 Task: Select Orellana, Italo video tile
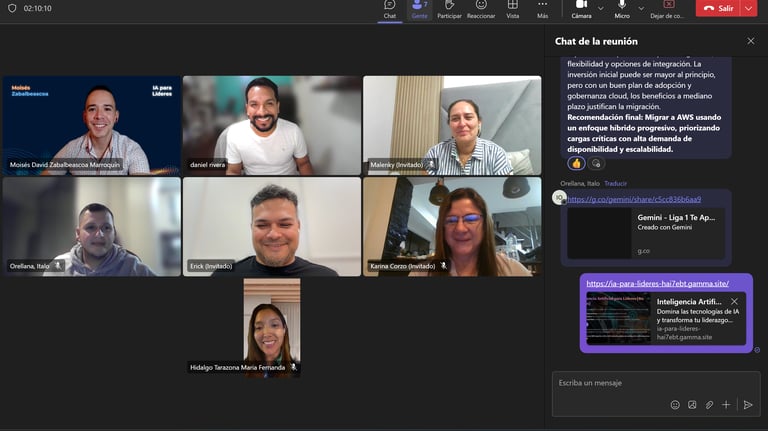[92, 227]
